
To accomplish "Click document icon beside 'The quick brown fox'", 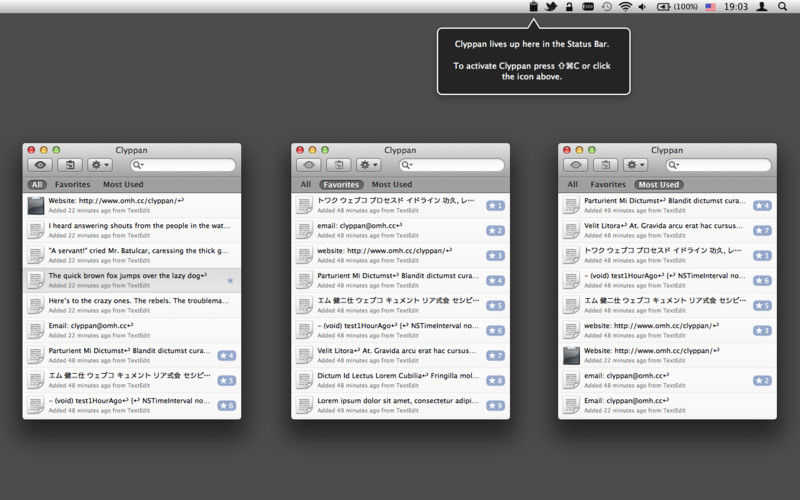I will (x=36, y=281).
